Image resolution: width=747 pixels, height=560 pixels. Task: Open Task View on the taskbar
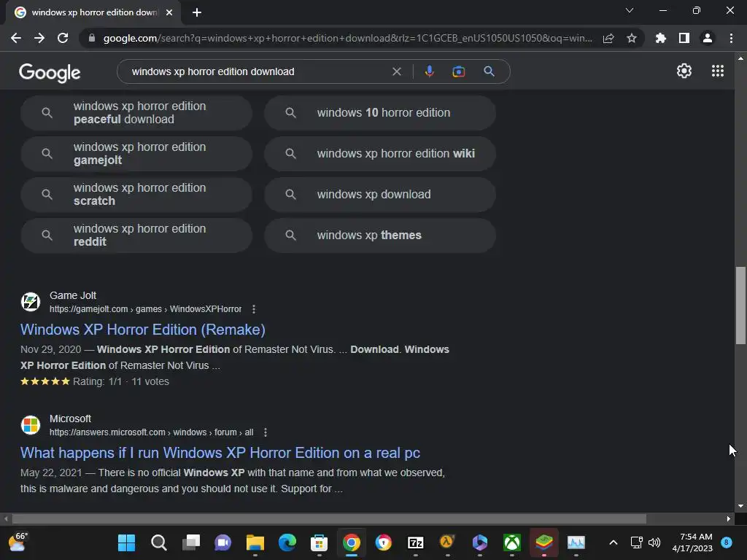click(191, 542)
